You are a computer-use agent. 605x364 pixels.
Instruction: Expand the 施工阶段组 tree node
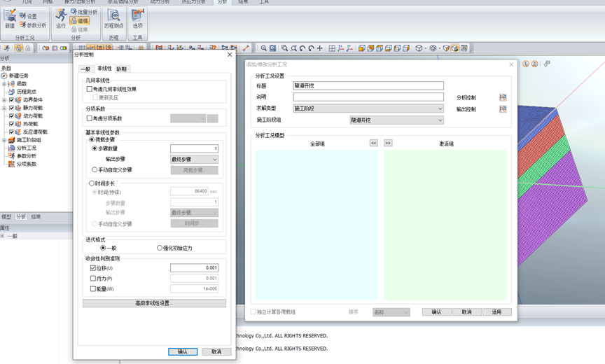point(4,140)
